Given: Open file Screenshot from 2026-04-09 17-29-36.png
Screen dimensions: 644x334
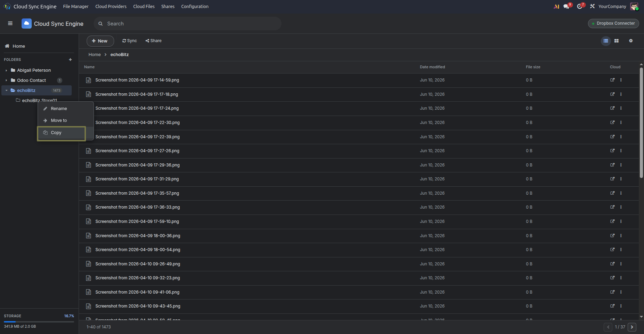Looking at the screenshot, I should click(137, 165).
